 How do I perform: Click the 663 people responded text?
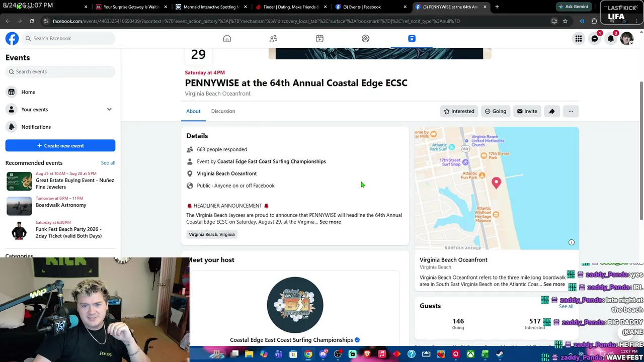pyautogui.click(x=222, y=149)
